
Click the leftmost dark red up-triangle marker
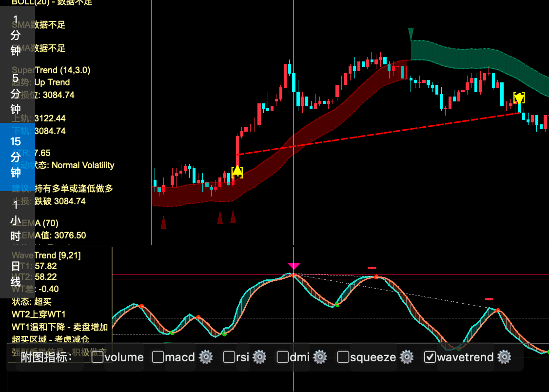coord(163,222)
